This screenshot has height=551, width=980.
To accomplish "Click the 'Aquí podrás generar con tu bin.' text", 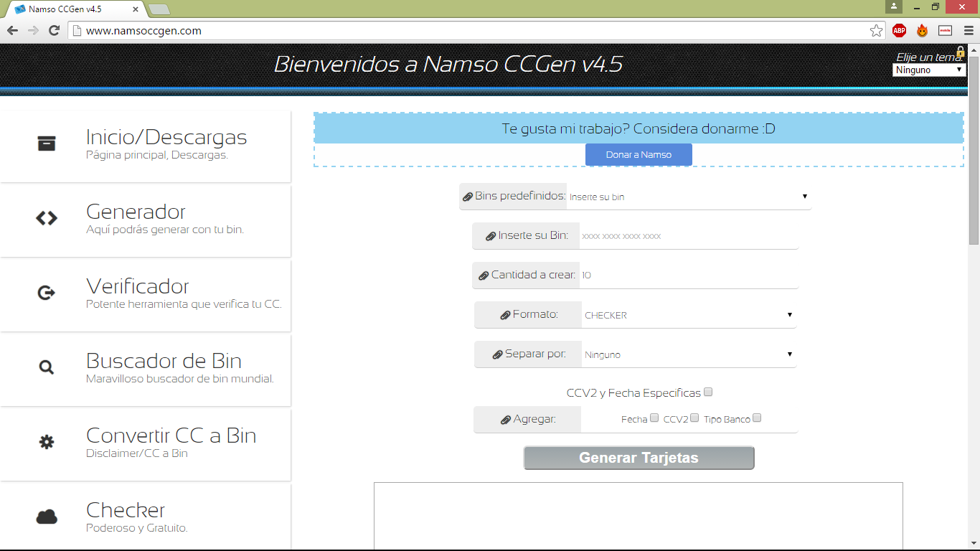I will click(x=165, y=230).
